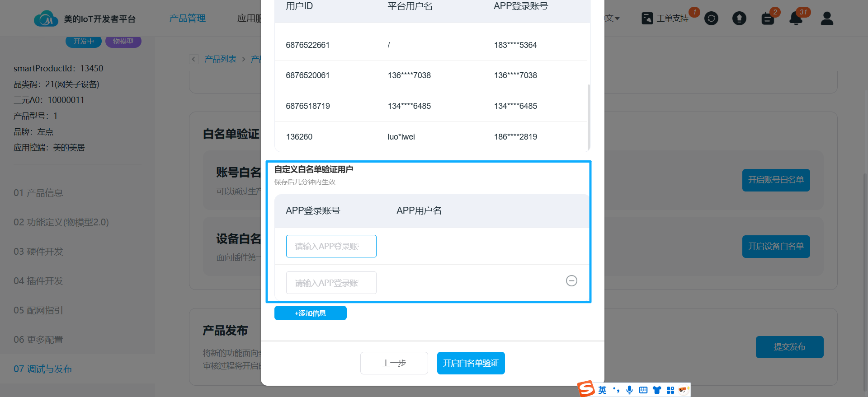Click the user table vertical scrollbar
The height and width of the screenshot is (397, 868).
pos(589,117)
